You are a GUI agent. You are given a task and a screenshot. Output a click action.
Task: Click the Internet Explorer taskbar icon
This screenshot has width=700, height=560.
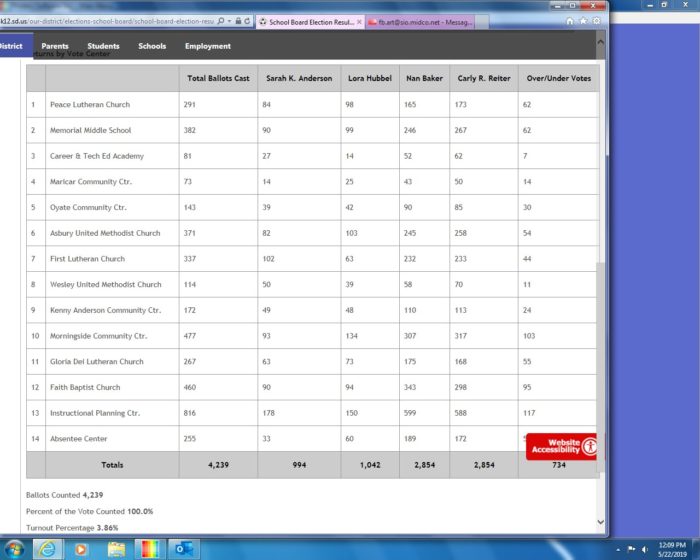click(48, 548)
